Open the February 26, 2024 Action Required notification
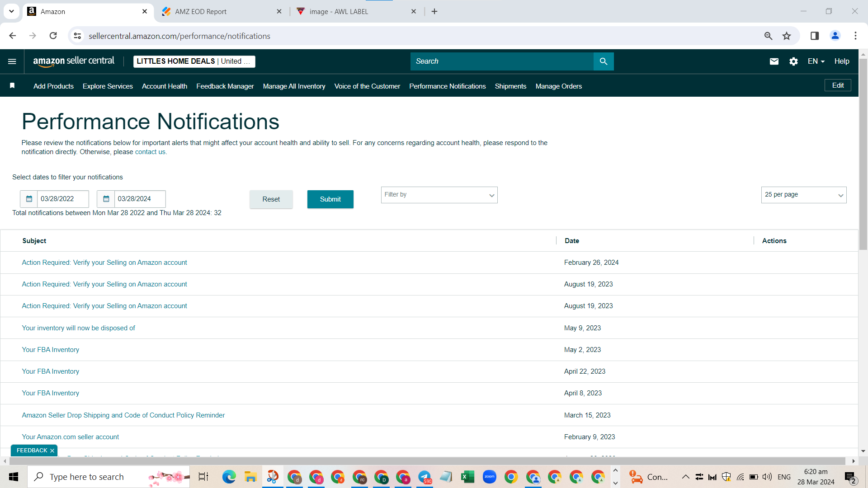The height and width of the screenshot is (488, 868). point(104,263)
